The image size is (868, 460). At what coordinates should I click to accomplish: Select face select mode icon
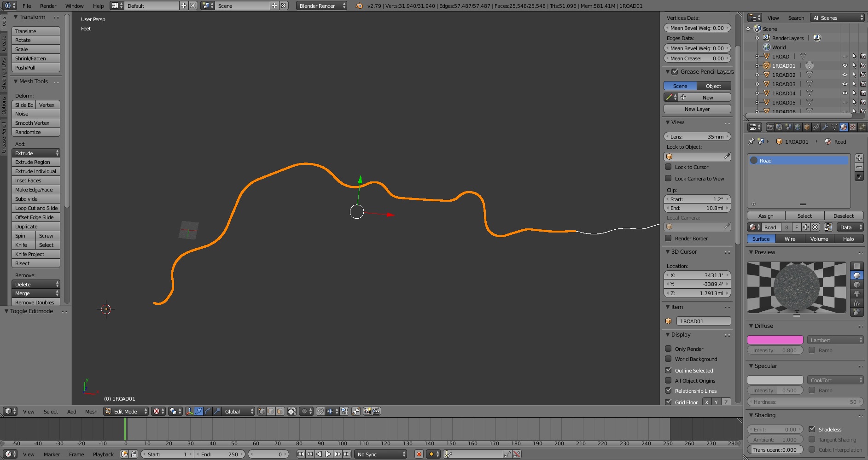280,411
